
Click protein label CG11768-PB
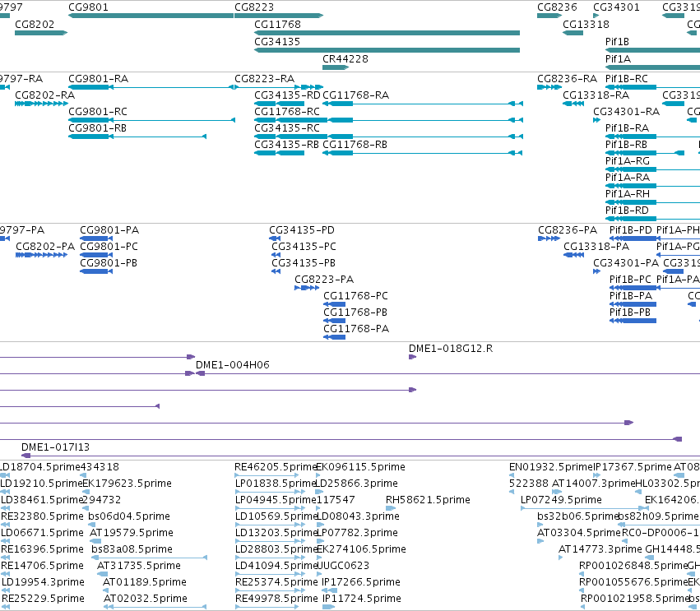(x=355, y=313)
